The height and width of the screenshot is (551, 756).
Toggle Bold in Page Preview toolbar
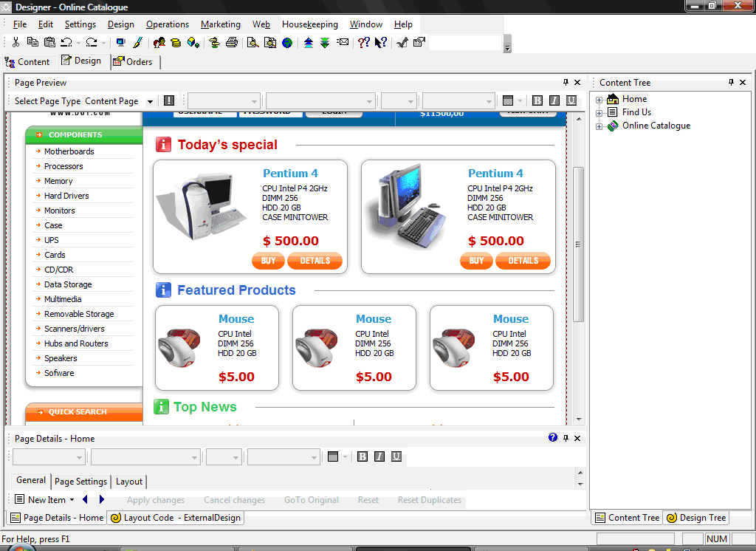537,100
